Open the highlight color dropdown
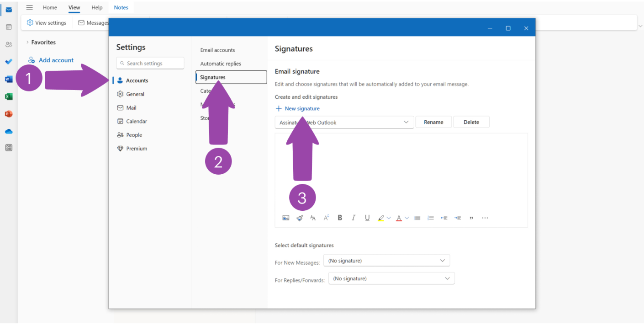This screenshot has width=644, height=326. tap(389, 218)
